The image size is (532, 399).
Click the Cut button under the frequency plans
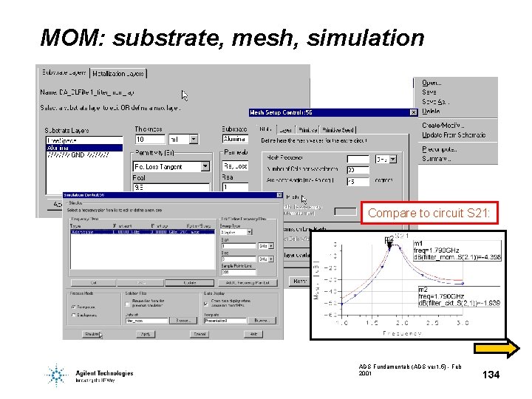[93, 282]
